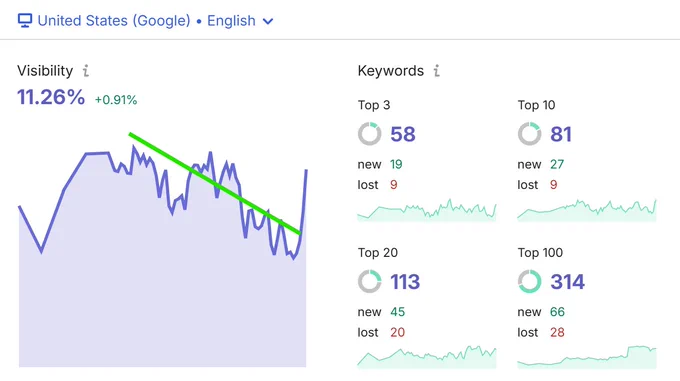Select the Top 100 keyword count 314
Viewport: 680px width, 381px height.
coord(567,282)
